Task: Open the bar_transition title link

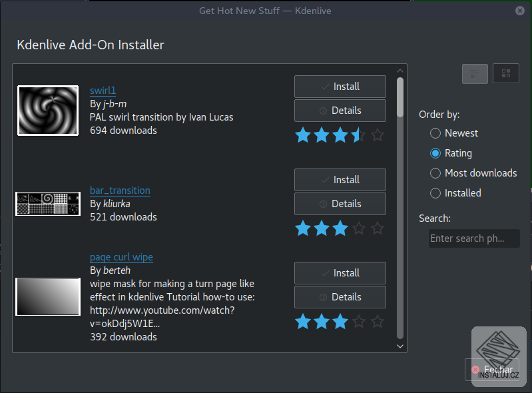Action: coord(120,191)
